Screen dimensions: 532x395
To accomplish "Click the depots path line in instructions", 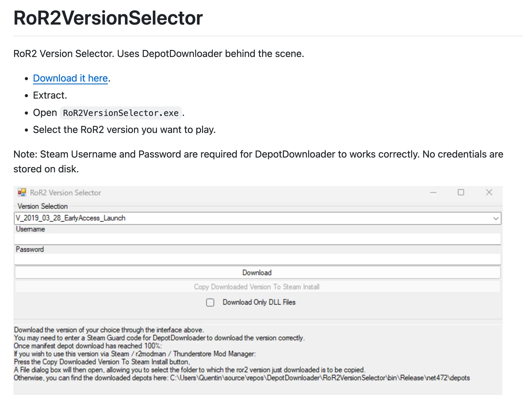I will (242, 378).
